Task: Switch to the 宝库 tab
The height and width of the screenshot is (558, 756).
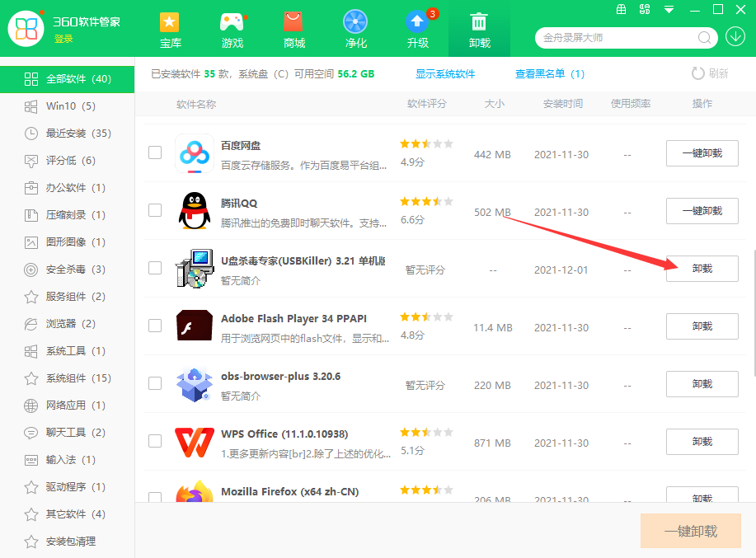Action: (x=170, y=30)
